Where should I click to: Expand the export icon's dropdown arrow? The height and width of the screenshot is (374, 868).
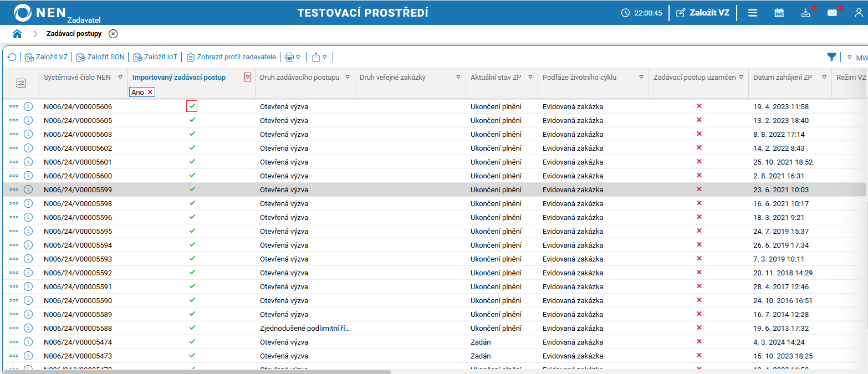click(325, 57)
